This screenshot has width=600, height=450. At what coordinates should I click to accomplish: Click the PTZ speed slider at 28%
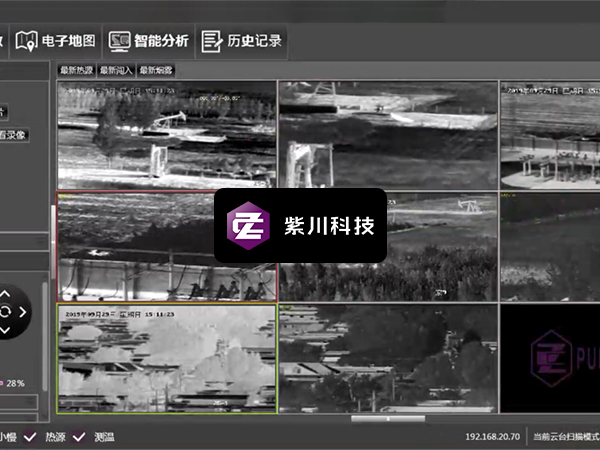click(x=2, y=383)
